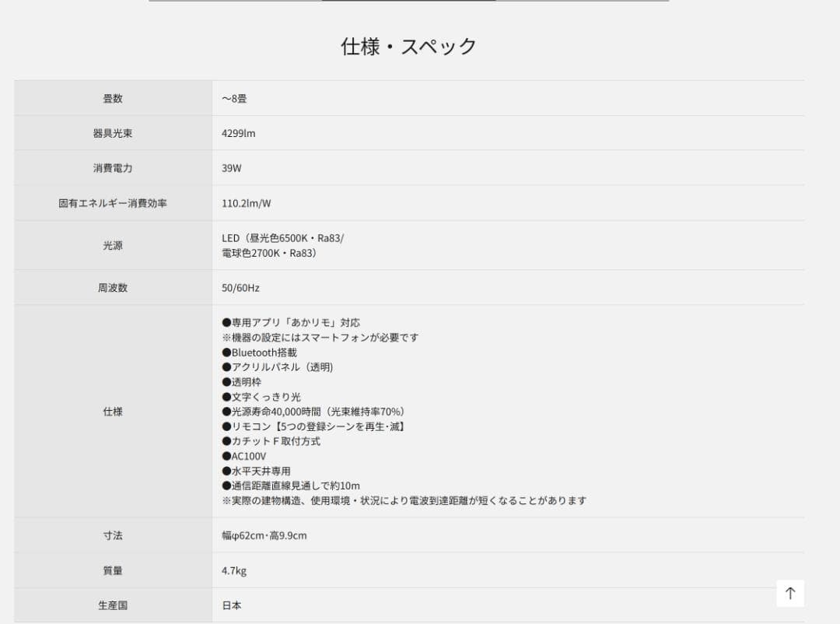Viewport: 840px width, 624px height.
Task: Select the ～8畳 value cell
Action: coord(235,97)
